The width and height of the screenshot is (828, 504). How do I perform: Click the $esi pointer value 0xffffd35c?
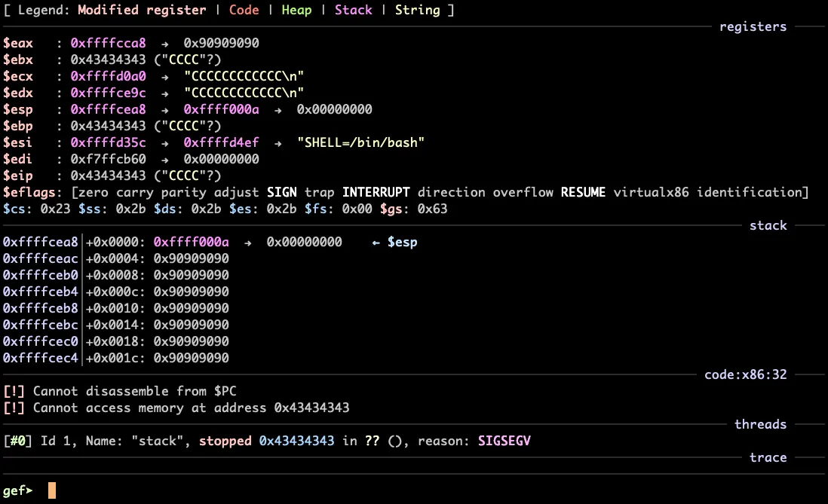[x=108, y=142]
